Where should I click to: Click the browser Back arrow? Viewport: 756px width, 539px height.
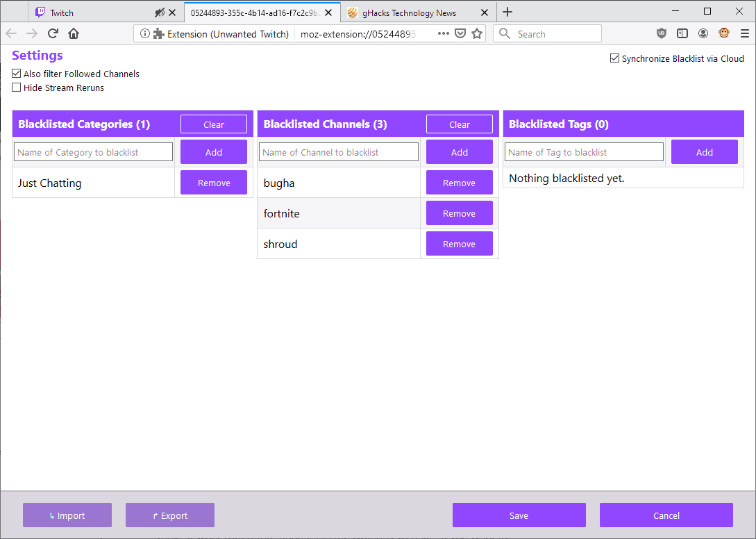pos(11,33)
